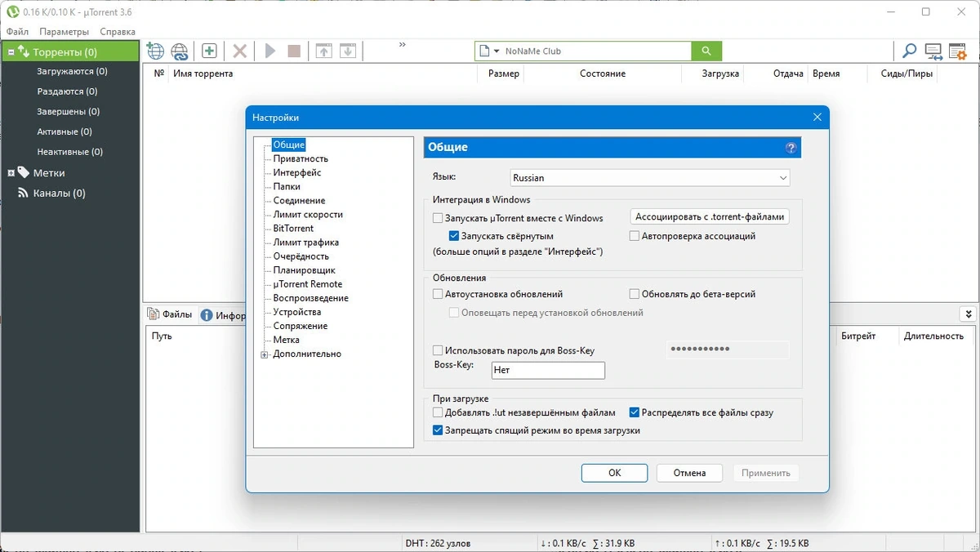Stop torrent with the square icon
The width and height of the screenshot is (980, 552).
coord(294,51)
